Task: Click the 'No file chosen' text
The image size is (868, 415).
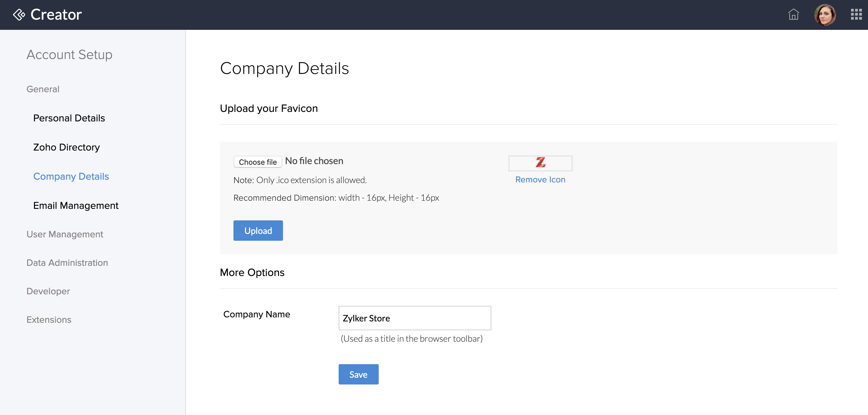Action: click(x=314, y=161)
